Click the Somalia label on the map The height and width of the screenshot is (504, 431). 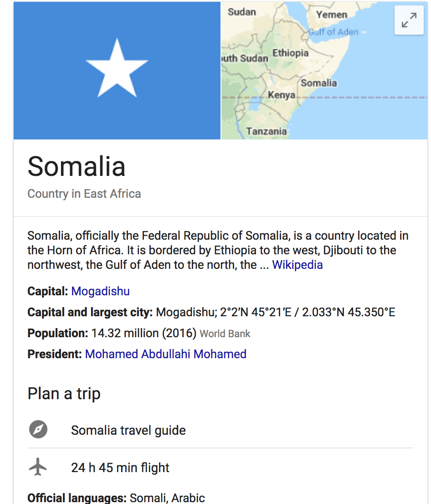coord(319,83)
